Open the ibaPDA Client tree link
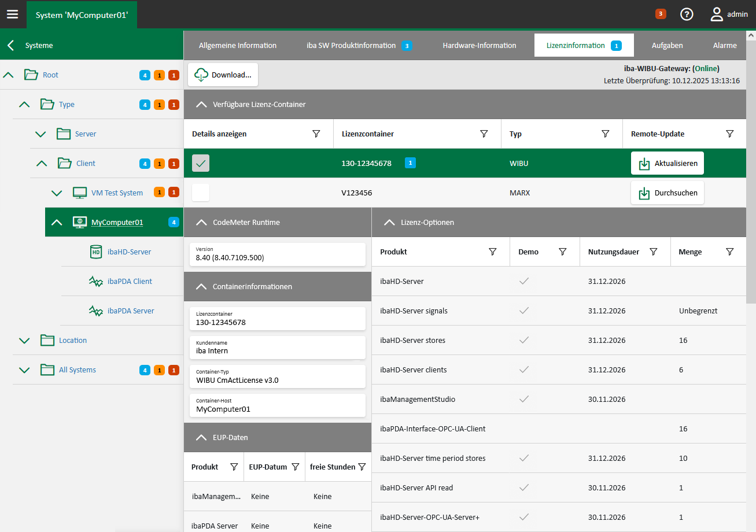Image resolution: width=756 pixels, height=532 pixels. pyautogui.click(x=130, y=281)
